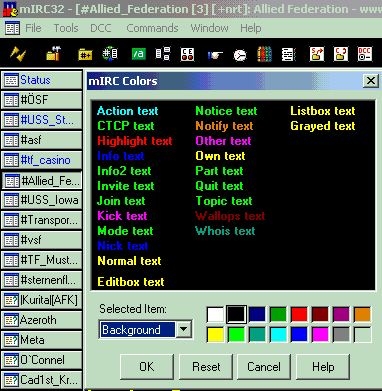Click the popups editor toolbar icon
Image resolution: width=382 pixels, height=391 pixels.
163,54
